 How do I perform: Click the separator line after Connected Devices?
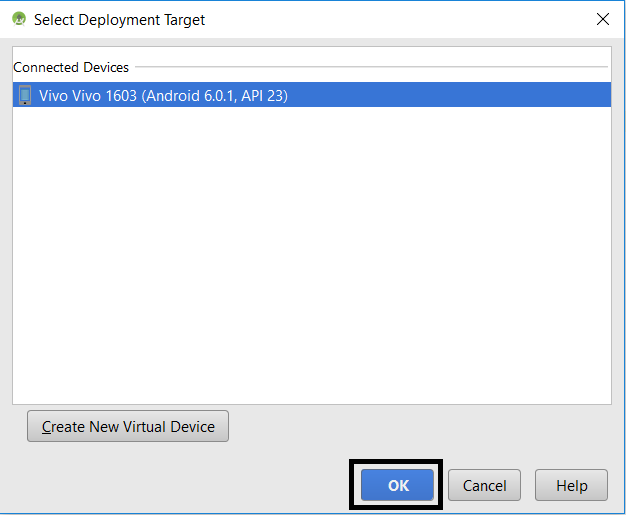[x=370, y=68]
